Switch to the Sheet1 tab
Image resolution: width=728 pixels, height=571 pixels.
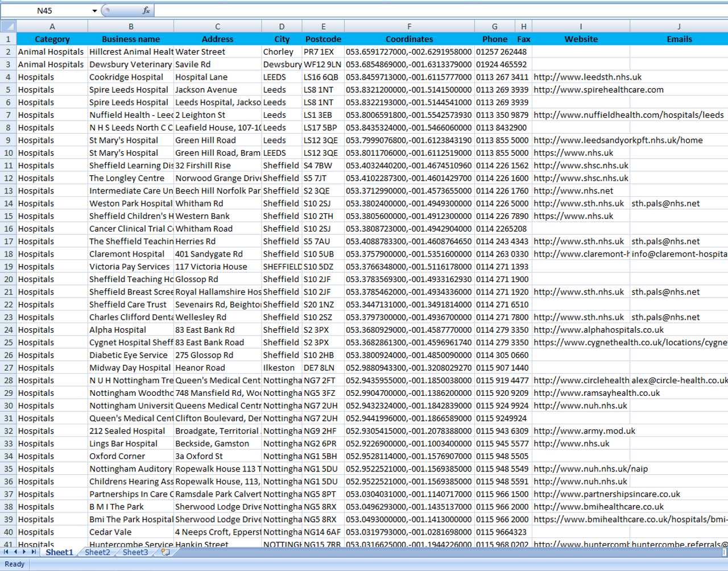point(60,552)
